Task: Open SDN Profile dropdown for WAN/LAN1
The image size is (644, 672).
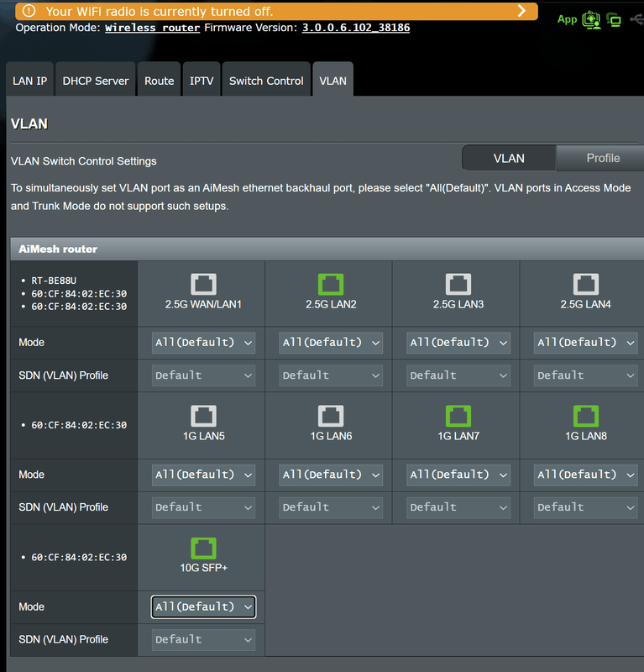Action: 203,375
